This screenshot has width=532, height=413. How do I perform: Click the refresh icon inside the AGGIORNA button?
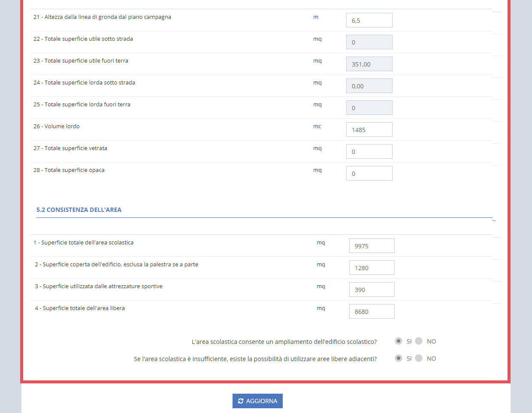pyautogui.click(x=241, y=401)
